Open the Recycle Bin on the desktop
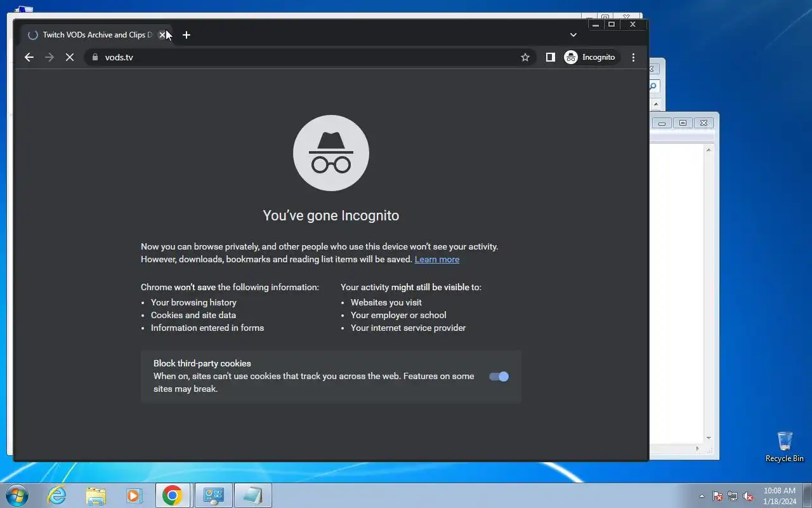Viewport: 812px width, 508px height. point(785,446)
